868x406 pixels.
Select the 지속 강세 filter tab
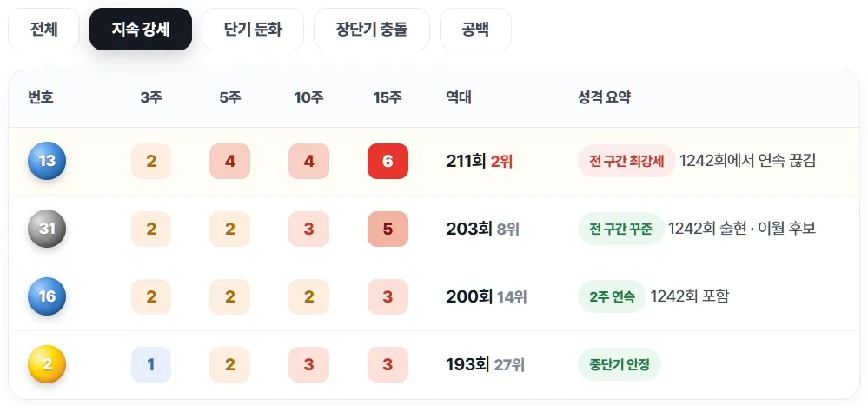tap(141, 29)
